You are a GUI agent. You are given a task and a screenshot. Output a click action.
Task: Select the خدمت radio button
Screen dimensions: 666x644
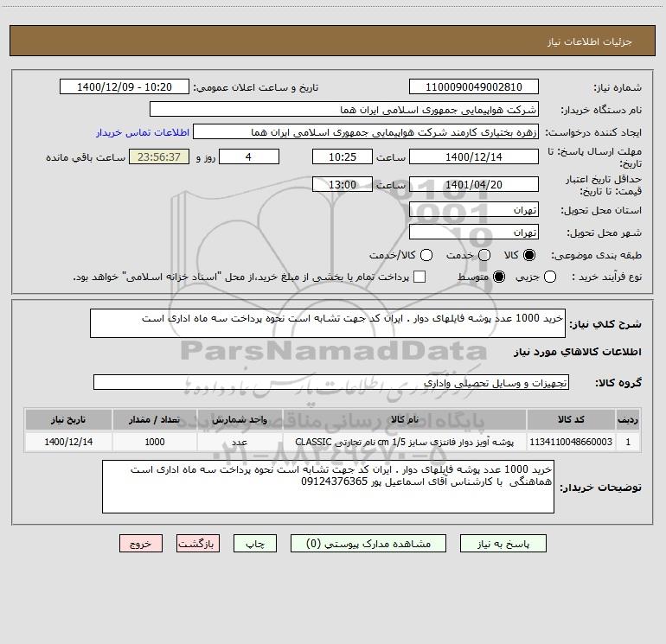(483, 255)
